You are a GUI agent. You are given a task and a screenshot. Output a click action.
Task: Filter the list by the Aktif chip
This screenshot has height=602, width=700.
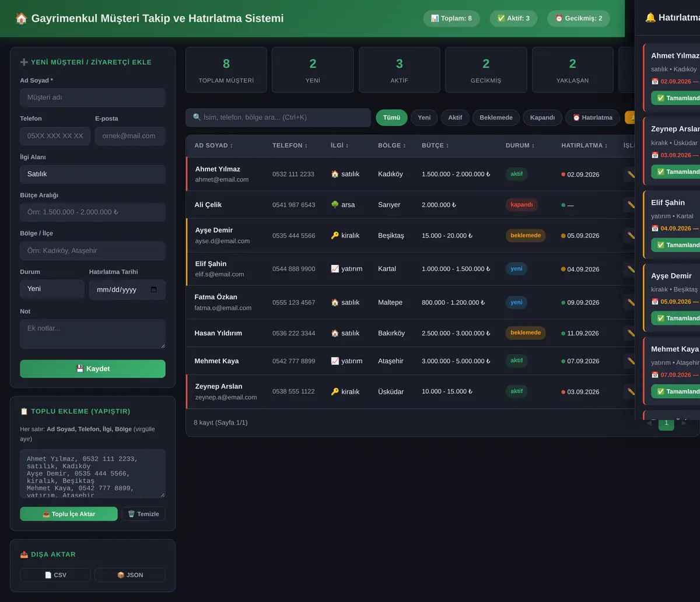tap(455, 117)
